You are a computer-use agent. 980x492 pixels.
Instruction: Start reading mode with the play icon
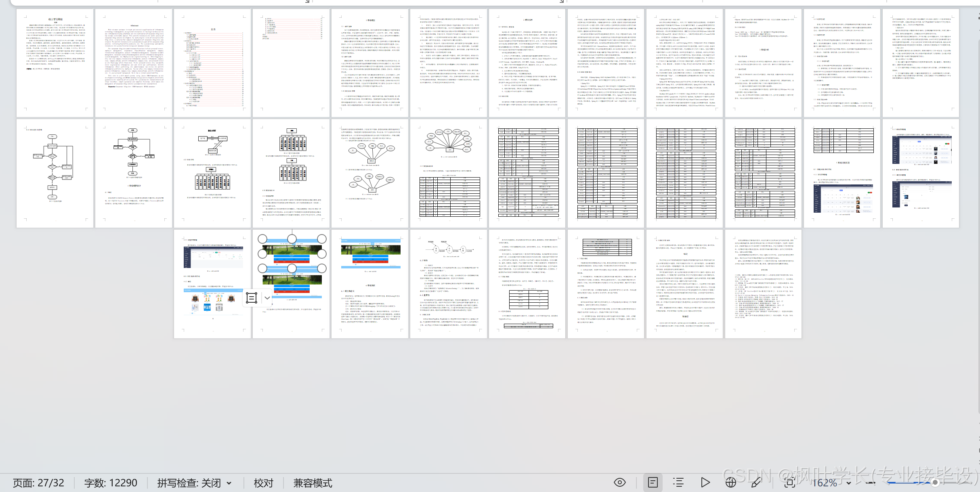(x=705, y=483)
